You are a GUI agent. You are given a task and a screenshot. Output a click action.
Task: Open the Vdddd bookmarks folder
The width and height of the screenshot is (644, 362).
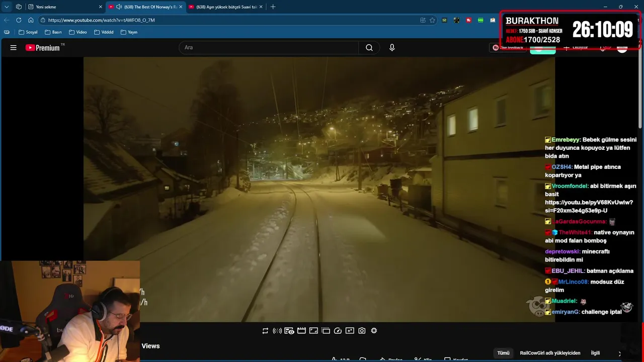click(x=104, y=32)
